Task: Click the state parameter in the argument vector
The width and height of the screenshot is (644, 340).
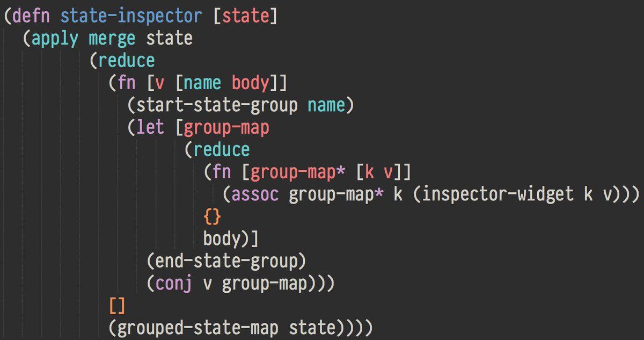Action: point(246,16)
